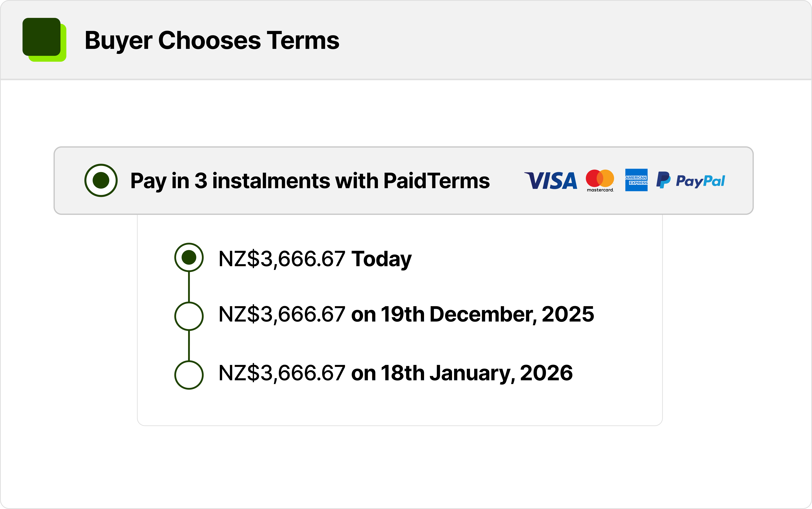This screenshot has width=812, height=509.
Task: Select the filled Today instalment circle
Action: [189, 258]
